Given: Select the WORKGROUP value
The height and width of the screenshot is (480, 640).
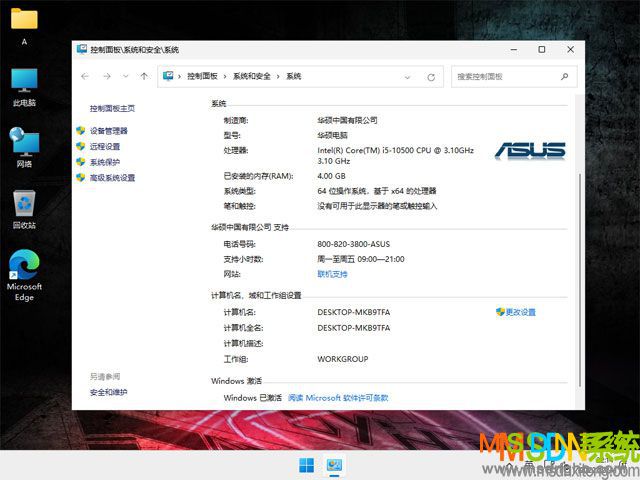Looking at the screenshot, I should [x=343, y=359].
